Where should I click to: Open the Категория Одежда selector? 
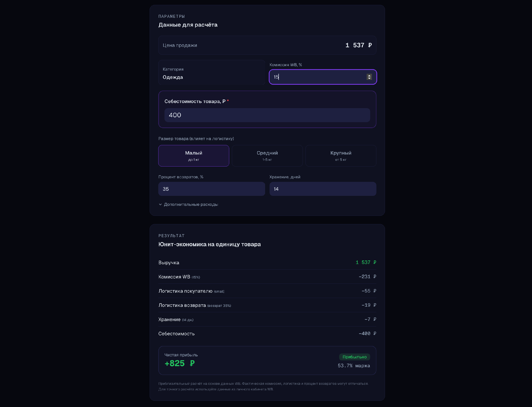pos(211,73)
